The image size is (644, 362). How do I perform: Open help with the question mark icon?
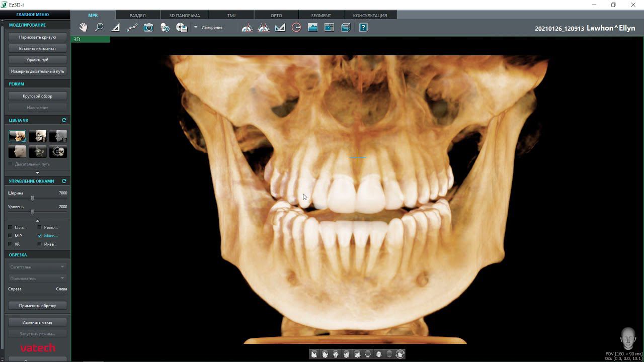363,28
